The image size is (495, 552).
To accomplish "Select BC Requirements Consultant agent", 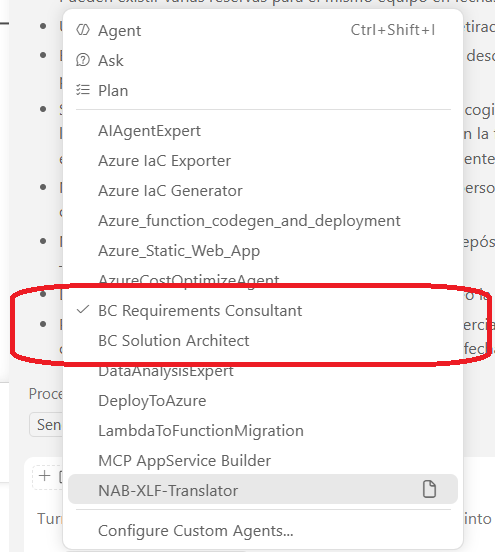I will (263, 310).
